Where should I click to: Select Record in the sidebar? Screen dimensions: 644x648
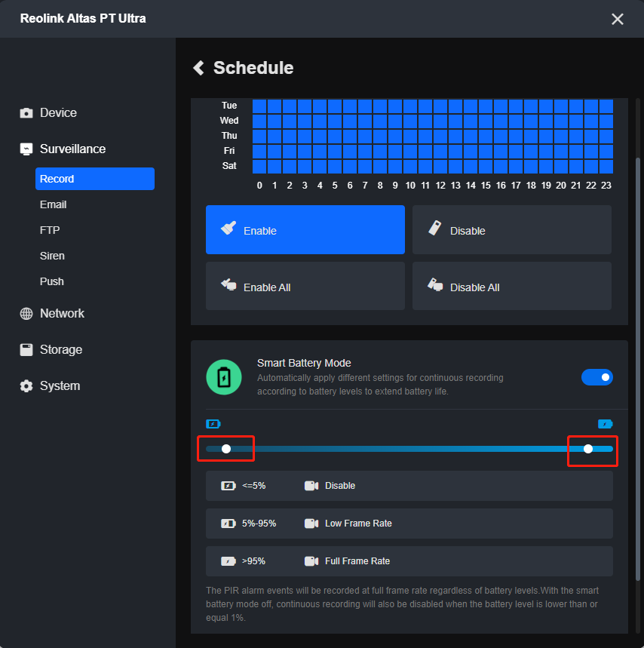pyautogui.click(x=95, y=179)
